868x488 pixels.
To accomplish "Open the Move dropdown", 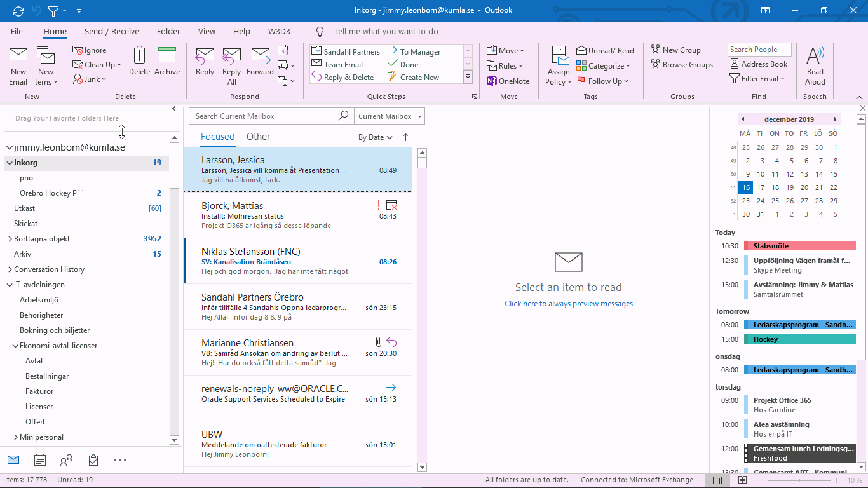I will point(506,50).
